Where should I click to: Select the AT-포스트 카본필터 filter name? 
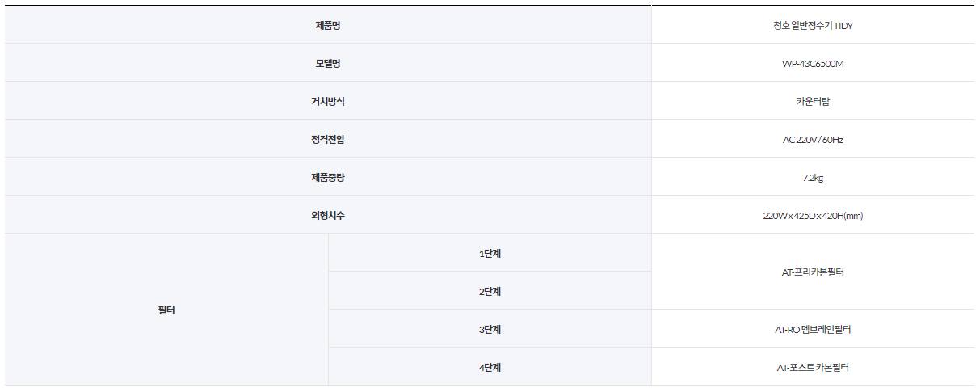point(813,368)
